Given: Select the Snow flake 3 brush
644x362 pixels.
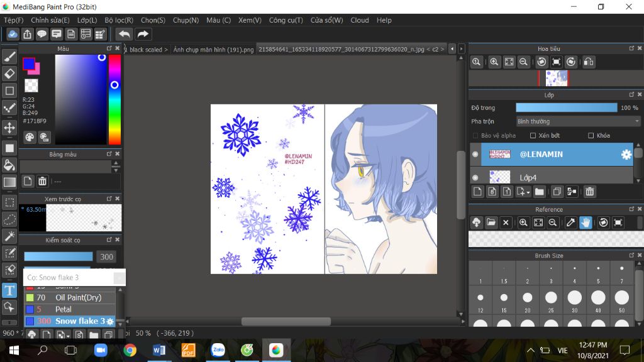Looking at the screenshot, I should coord(70,321).
